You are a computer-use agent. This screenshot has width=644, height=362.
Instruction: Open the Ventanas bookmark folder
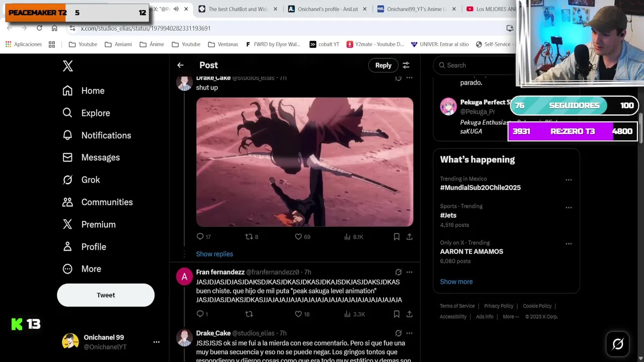point(223,44)
